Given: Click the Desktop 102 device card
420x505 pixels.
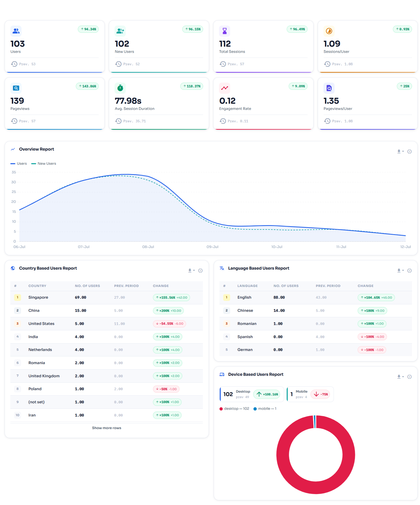Looking at the screenshot, I should 252,394.
